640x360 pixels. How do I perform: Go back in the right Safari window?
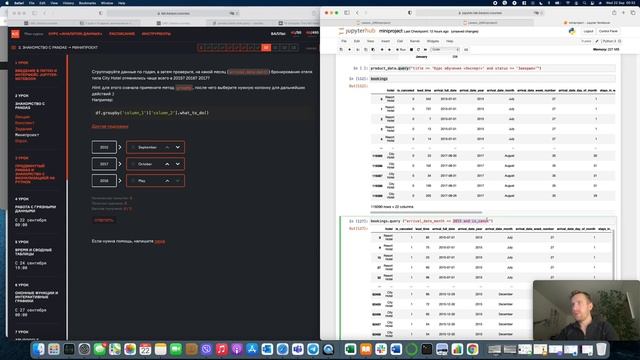point(357,13)
